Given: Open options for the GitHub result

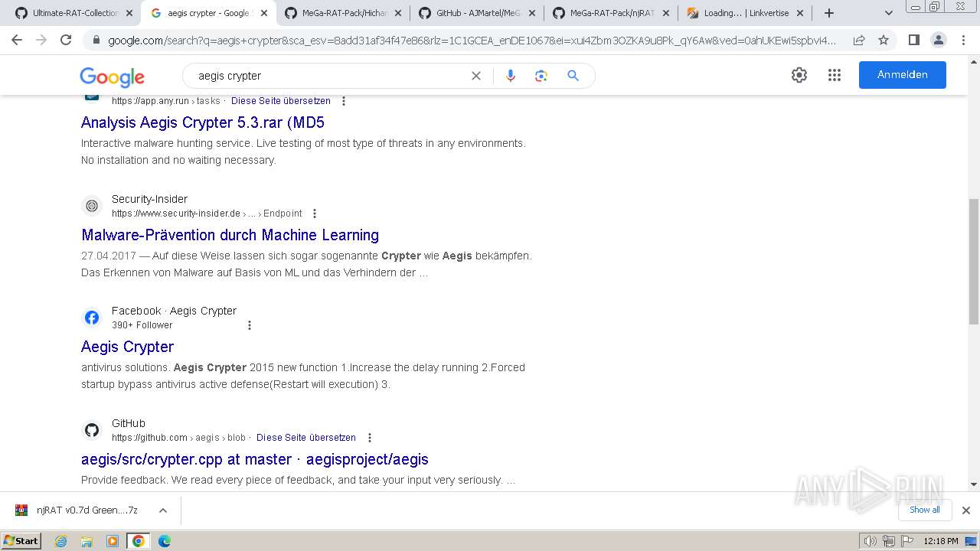Looking at the screenshot, I should coord(370,438).
